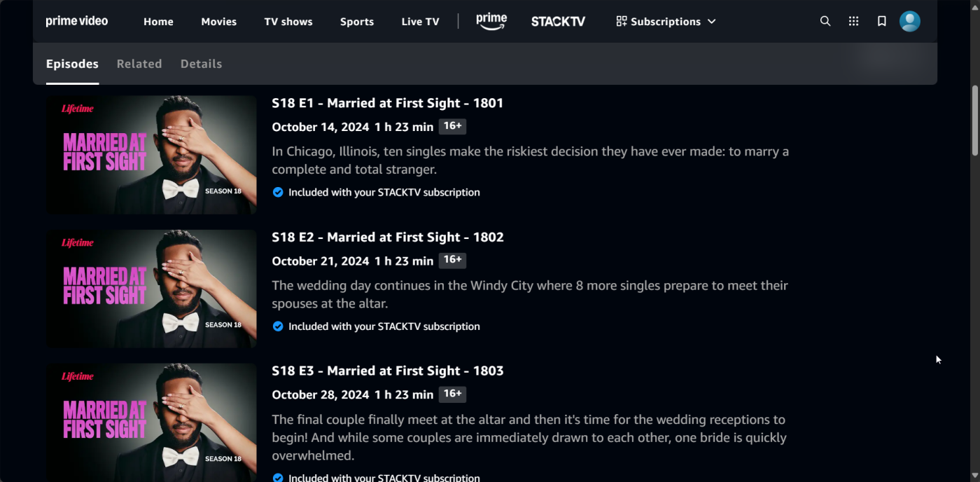980x482 pixels.
Task: Go to Home in the navigation
Action: 158,22
